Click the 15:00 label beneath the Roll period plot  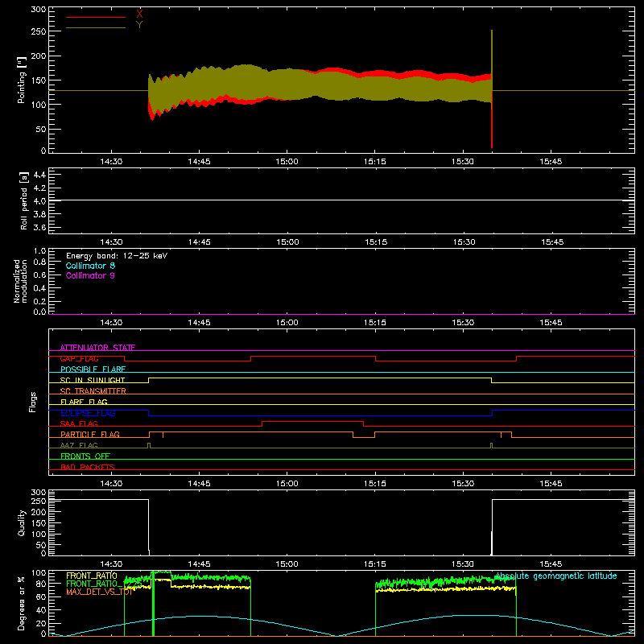tap(287, 242)
